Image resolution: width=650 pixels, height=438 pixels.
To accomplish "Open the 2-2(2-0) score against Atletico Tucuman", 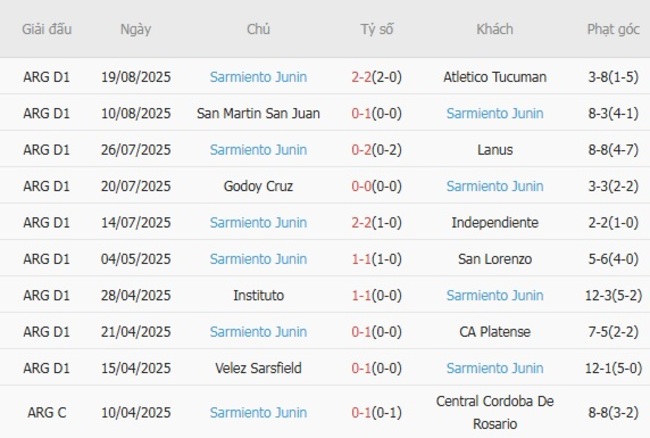I will tap(377, 76).
